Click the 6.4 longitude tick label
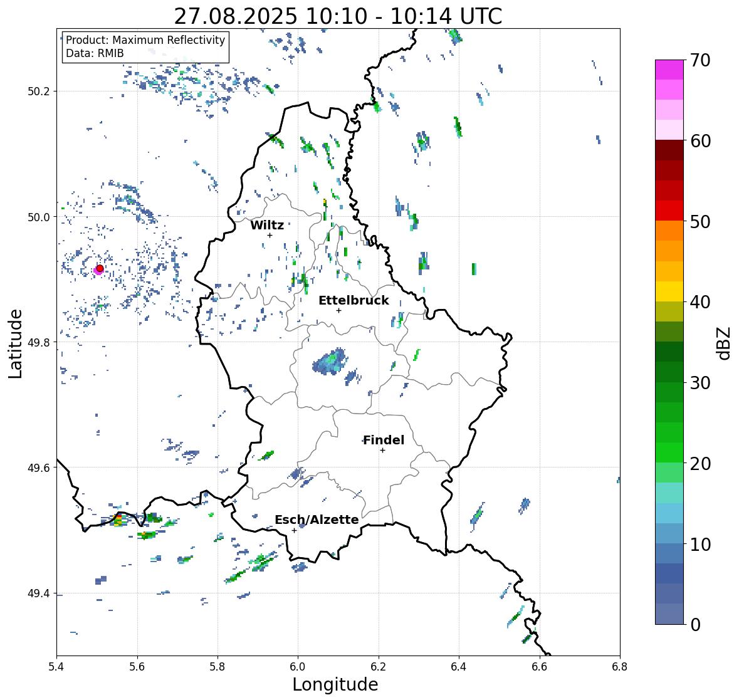The image size is (739, 700). tap(459, 667)
